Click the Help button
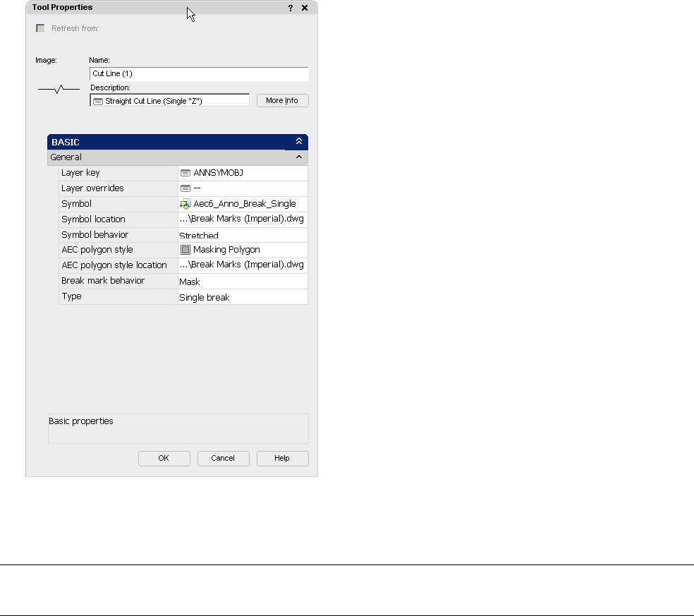The height and width of the screenshot is (616, 694). click(x=282, y=459)
